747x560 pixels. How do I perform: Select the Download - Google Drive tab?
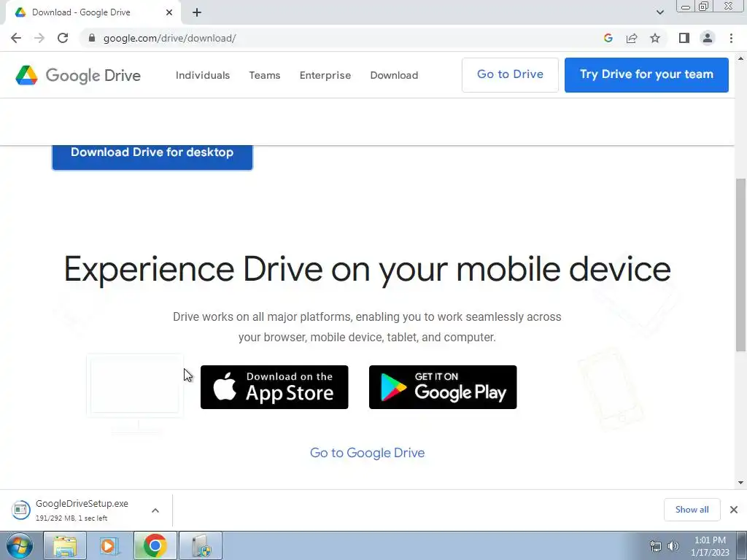click(93, 12)
